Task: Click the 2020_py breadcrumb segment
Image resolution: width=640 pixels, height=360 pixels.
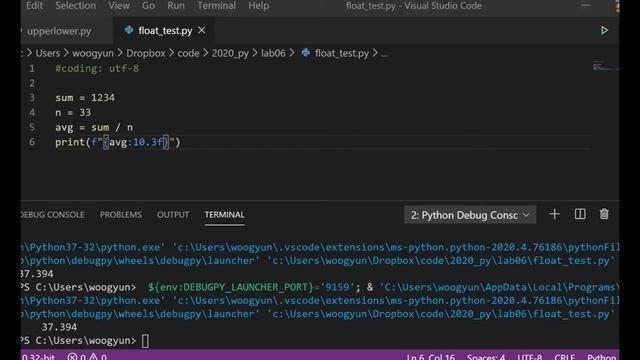Action: coord(230,53)
